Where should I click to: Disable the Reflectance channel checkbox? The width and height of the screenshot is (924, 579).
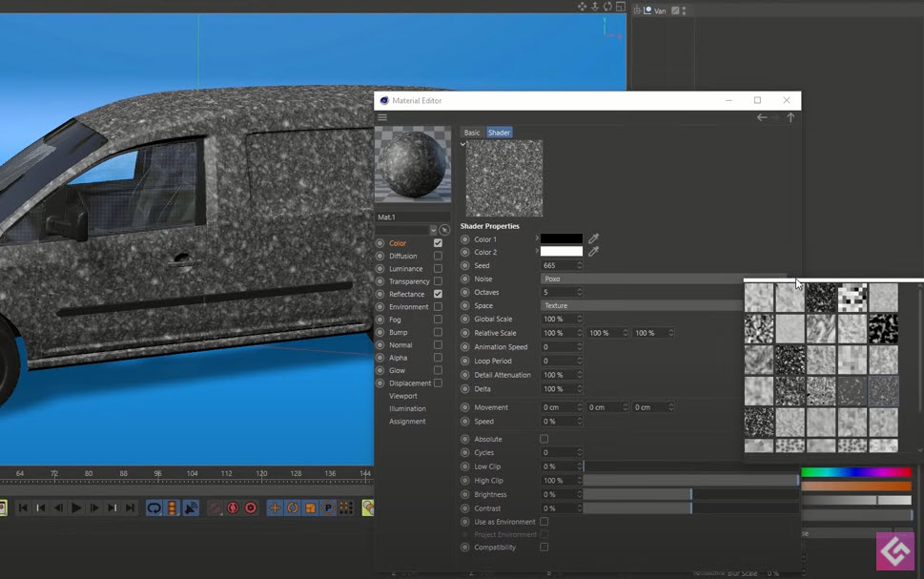(437, 294)
